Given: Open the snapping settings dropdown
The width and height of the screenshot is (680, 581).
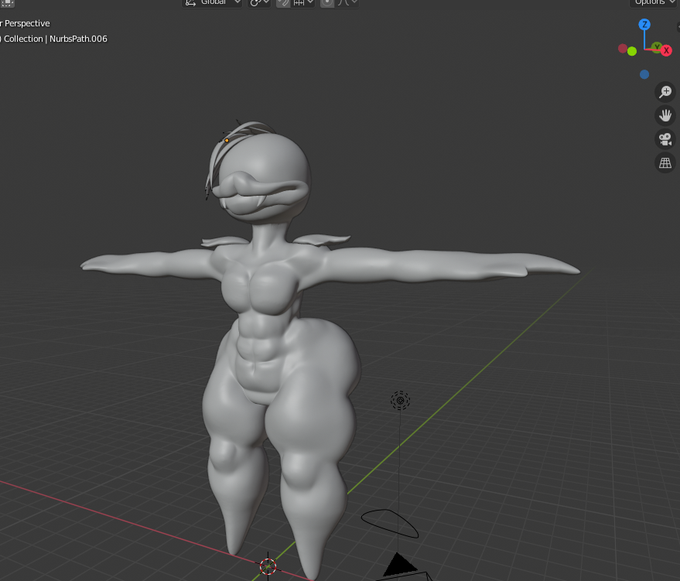Looking at the screenshot, I should [303, 3].
